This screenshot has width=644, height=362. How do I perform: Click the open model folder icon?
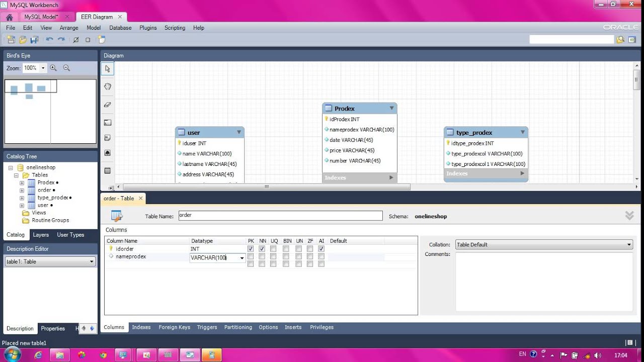click(23, 39)
